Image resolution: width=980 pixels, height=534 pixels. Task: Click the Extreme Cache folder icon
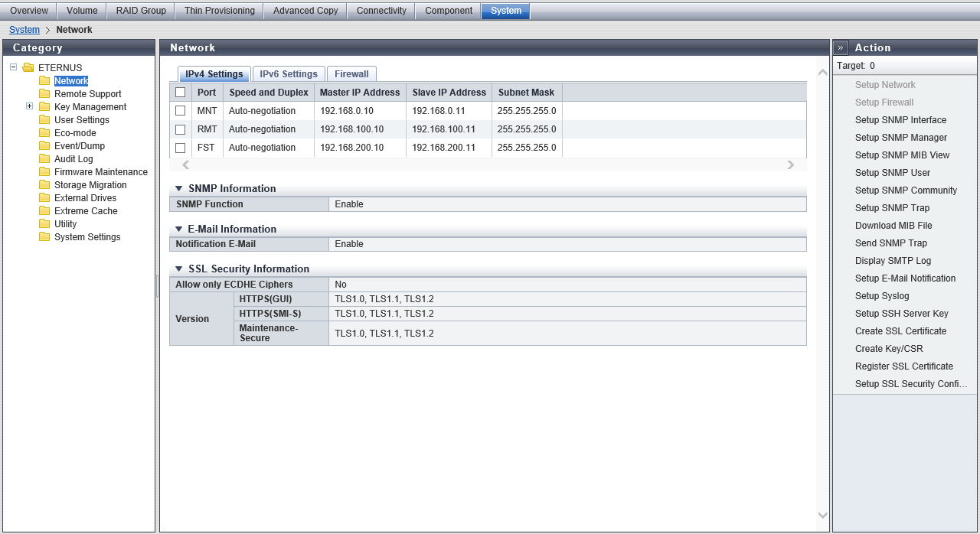coord(44,211)
